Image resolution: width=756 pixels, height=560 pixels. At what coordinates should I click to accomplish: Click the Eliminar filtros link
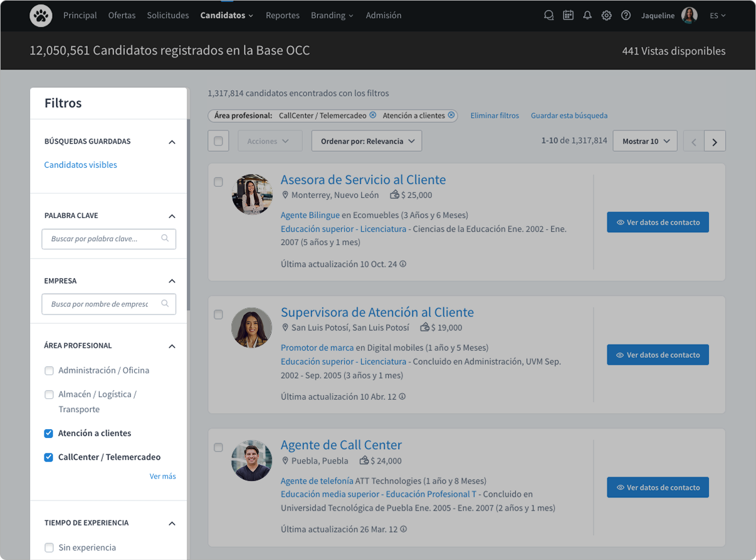[x=495, y=116]
